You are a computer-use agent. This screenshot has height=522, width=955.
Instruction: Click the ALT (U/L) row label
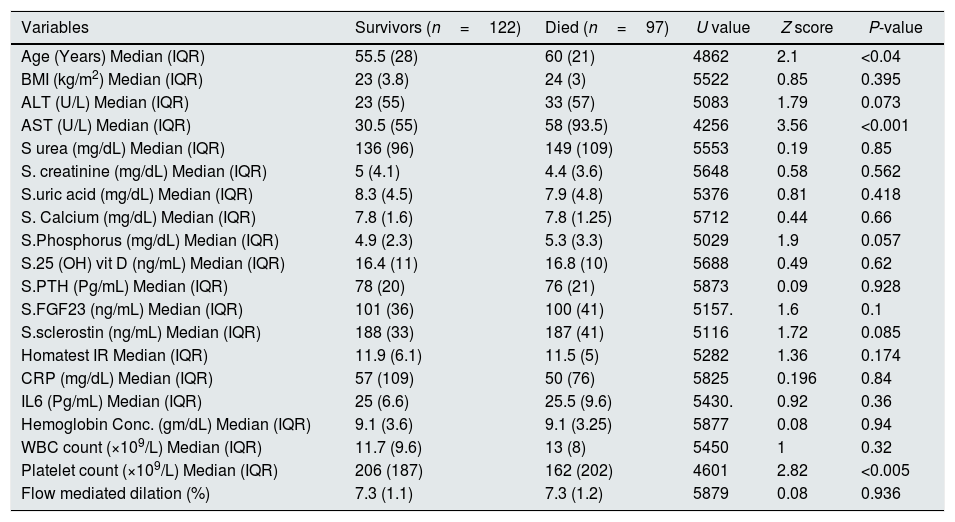tap(105, 102)
